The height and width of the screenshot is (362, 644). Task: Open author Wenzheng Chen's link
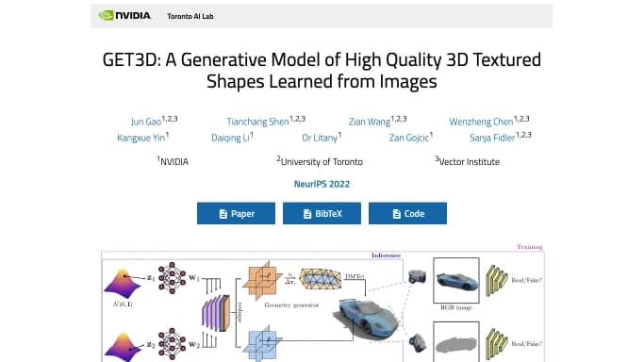click(481, 122)
